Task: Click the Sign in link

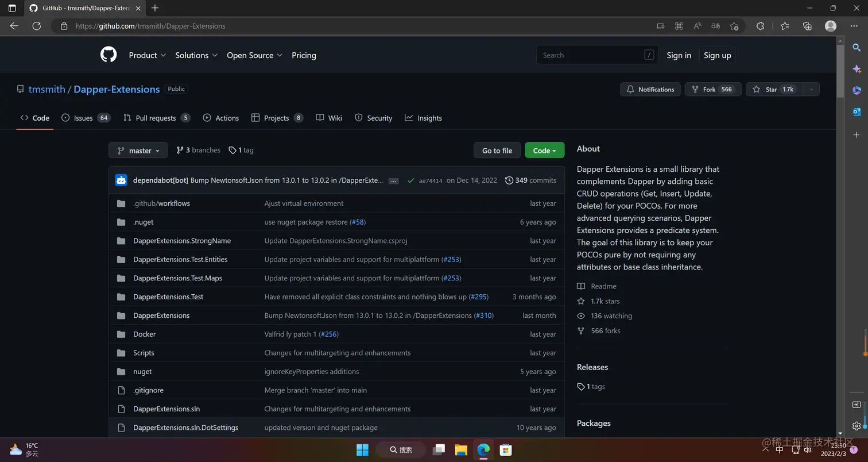Action: (679, 55)
